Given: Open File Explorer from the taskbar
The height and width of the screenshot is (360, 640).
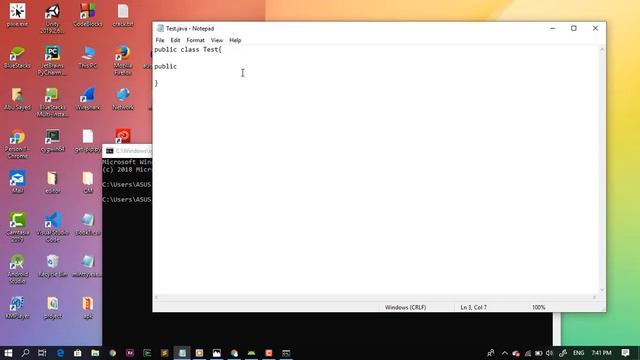Looking at the screenshot, I should (x=95, y=353).
